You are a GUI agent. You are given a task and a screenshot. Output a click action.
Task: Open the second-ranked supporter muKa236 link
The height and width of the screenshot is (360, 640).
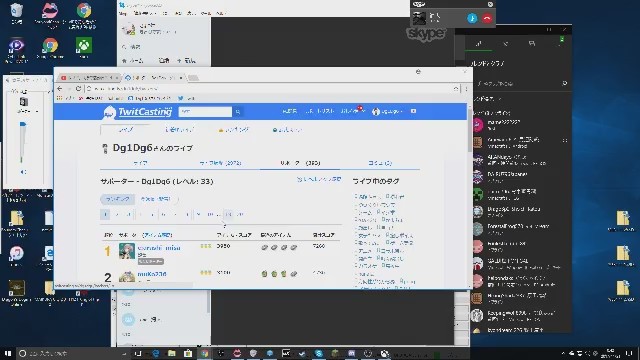(x=152, y=274)
